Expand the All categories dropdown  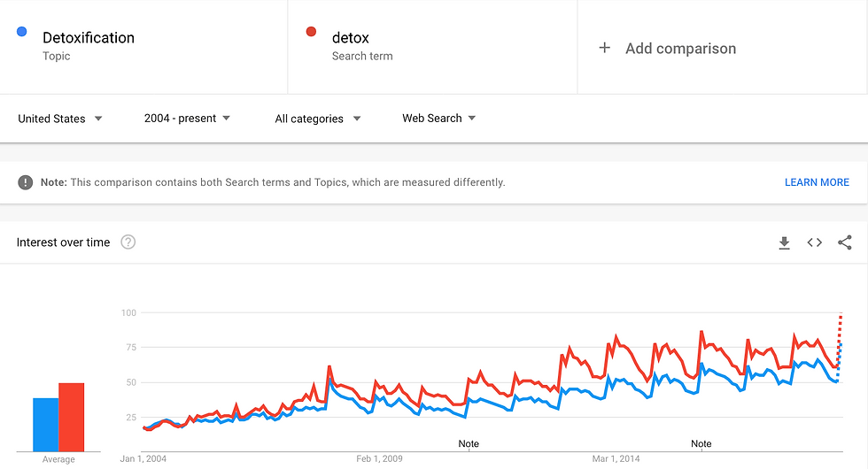point(318,119)
